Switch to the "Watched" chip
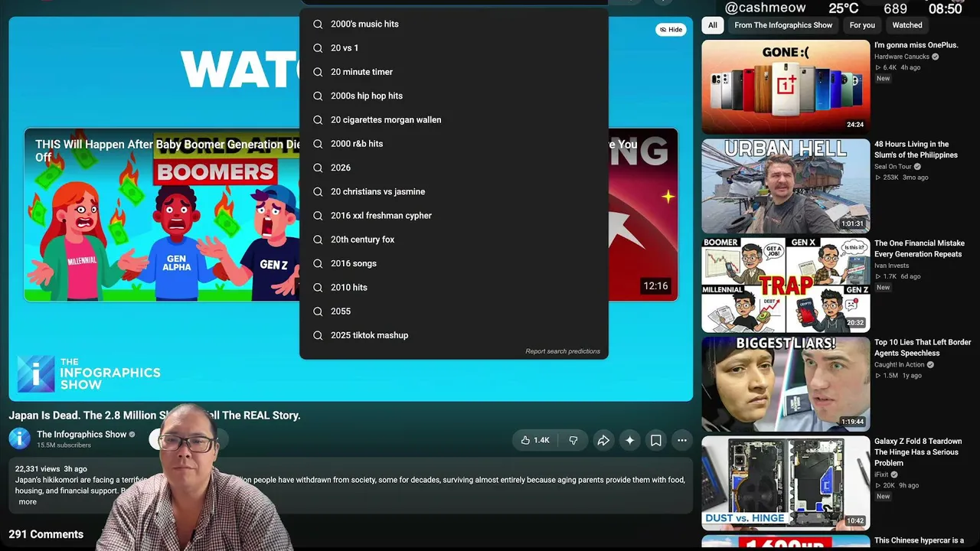This screenshot has height=551, width=980. [x=907, y=25]
